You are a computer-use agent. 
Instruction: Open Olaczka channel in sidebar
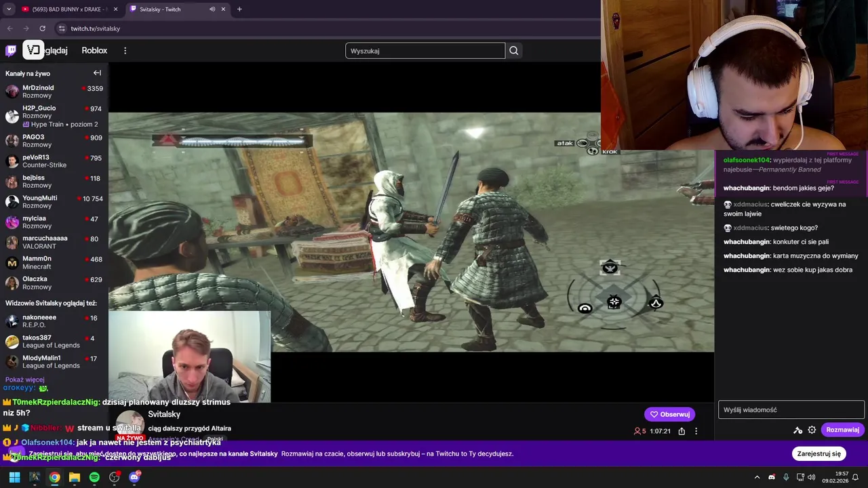coord(54,283)
